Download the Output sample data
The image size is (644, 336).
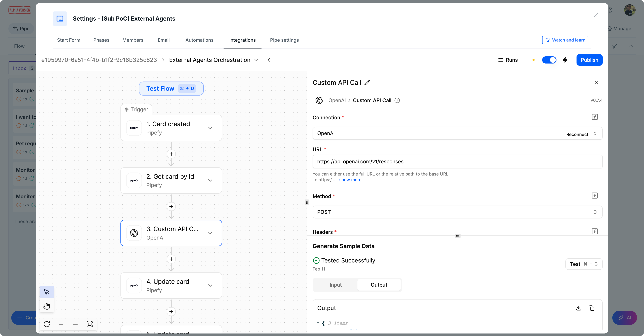click(x=578, y=308)
